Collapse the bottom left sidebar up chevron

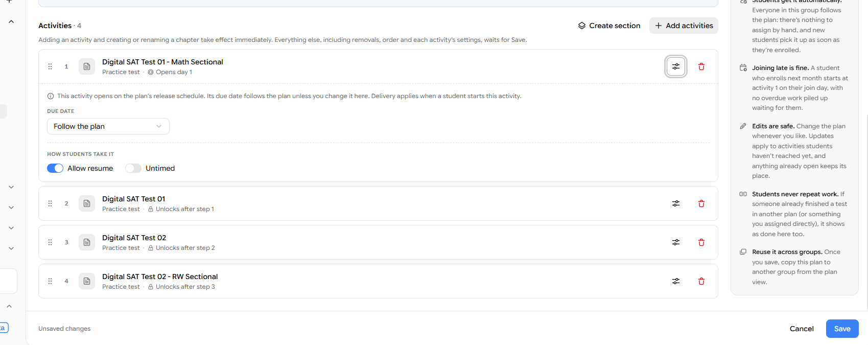[9, 306]
